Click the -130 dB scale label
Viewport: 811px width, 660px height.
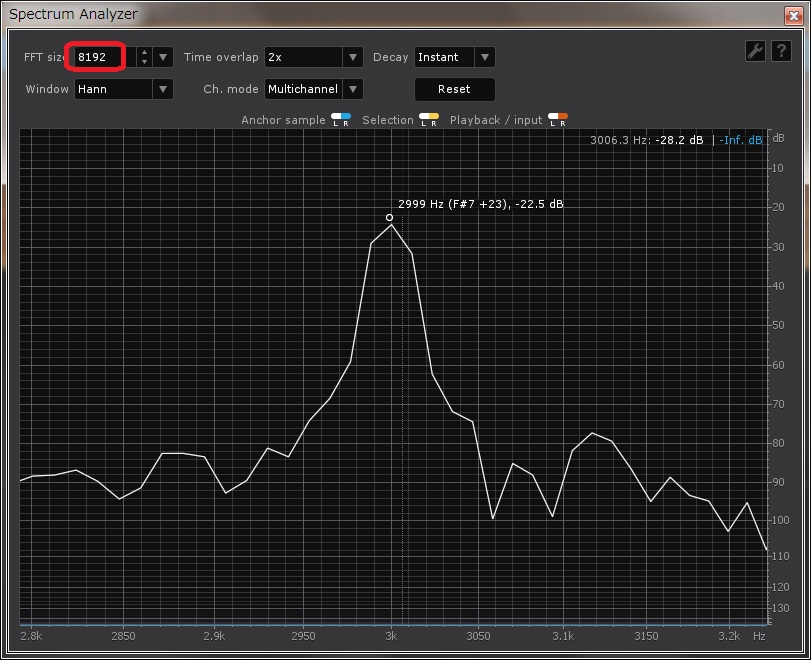point(778,608)
